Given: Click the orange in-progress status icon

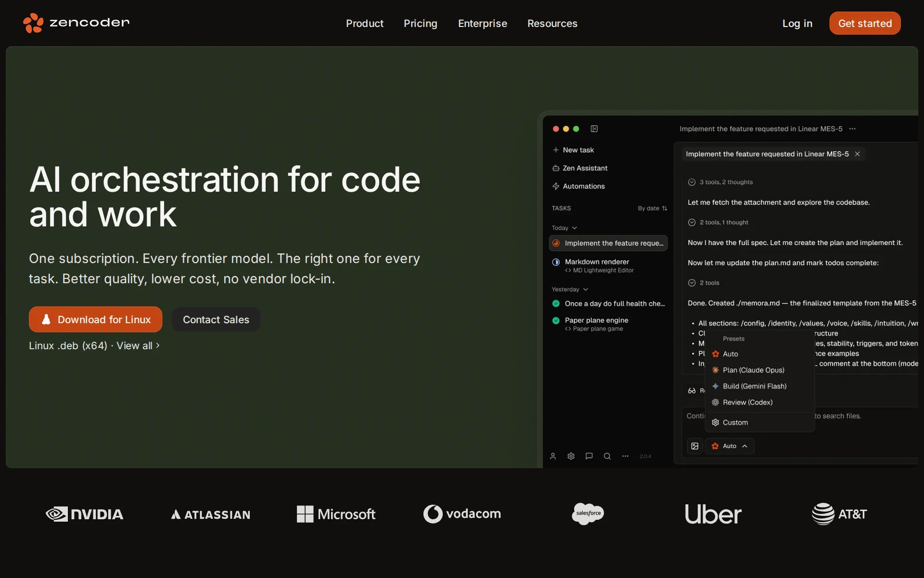Looking at the screenshot, I should [x=556, y=243].
